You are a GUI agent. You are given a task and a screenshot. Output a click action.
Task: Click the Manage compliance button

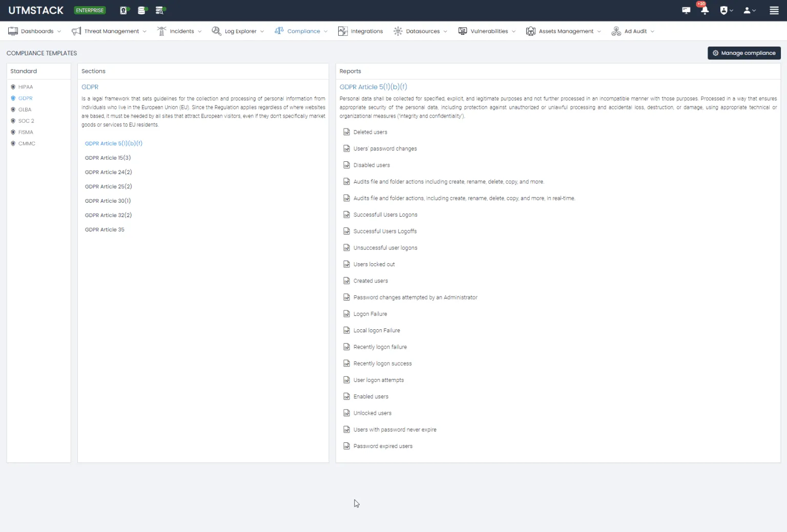[x=744, y=53]
